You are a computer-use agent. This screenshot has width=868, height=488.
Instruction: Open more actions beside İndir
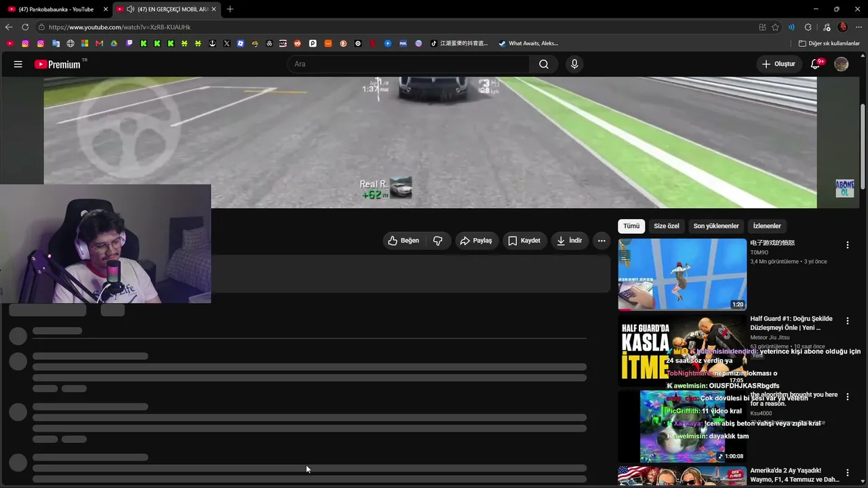click(x=601, y=241)
